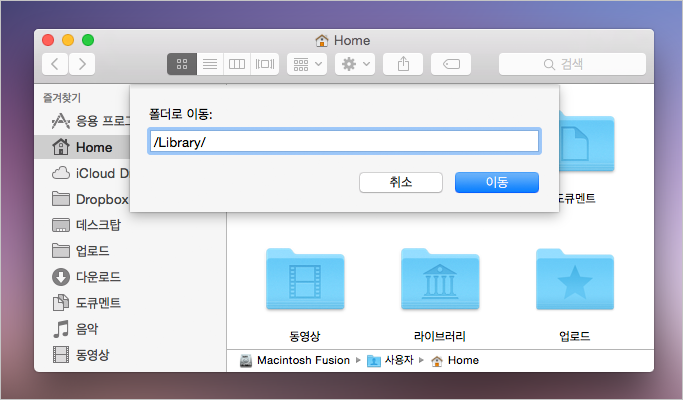Go forward with the right arrow button
The width and height of the screenshot is (683, 400).
tap(82, 64)
